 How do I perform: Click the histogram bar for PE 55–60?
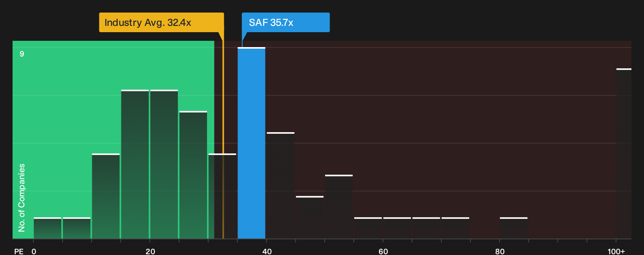368,228
